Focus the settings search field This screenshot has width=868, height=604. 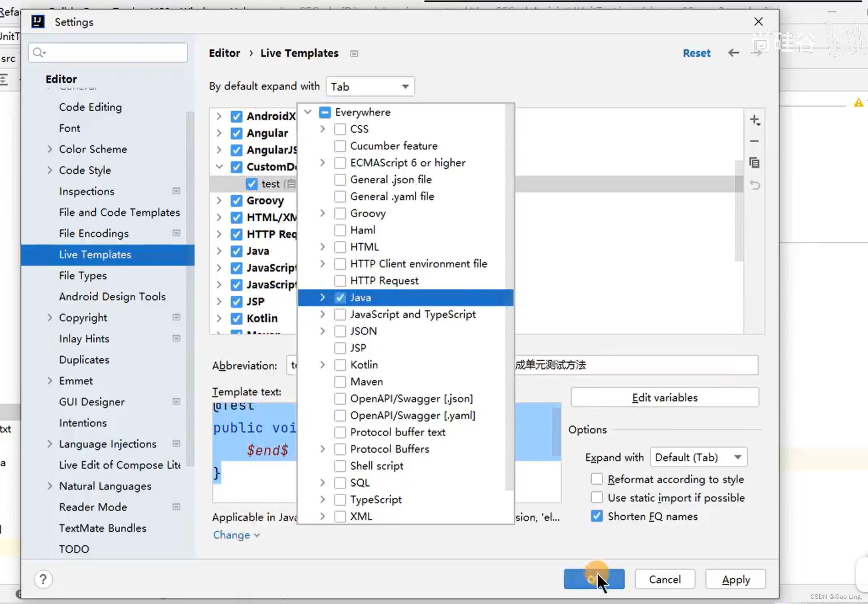pos(108,52)
